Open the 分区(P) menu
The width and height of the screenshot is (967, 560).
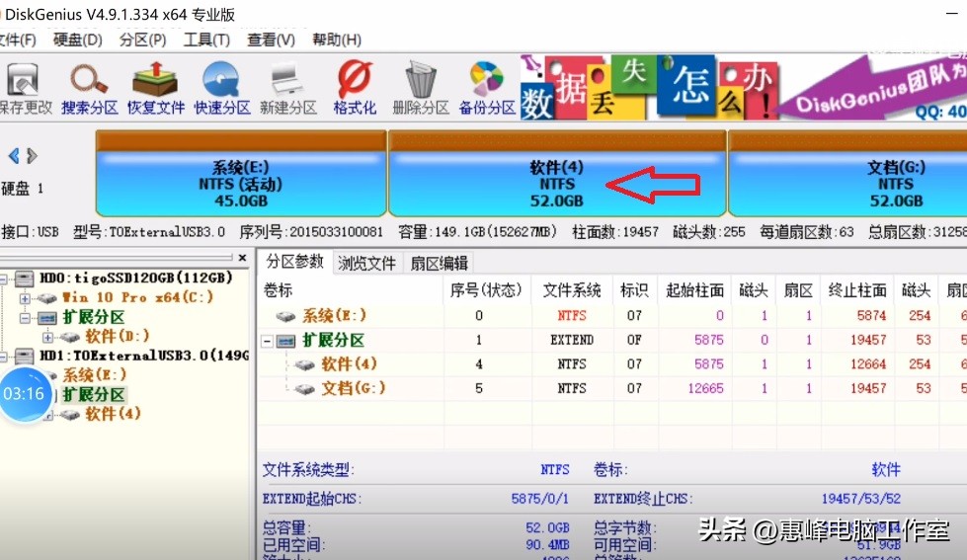click(143, 40)
